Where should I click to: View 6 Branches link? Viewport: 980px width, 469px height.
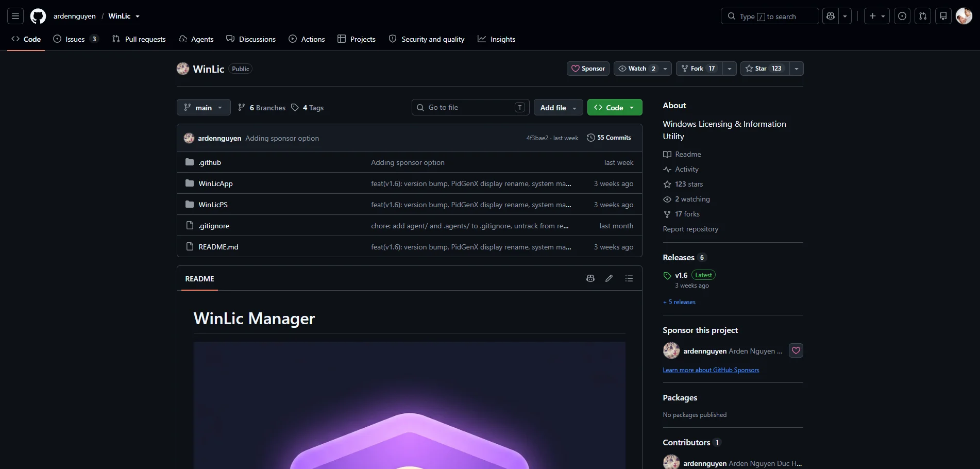click(x=262, y=108)
